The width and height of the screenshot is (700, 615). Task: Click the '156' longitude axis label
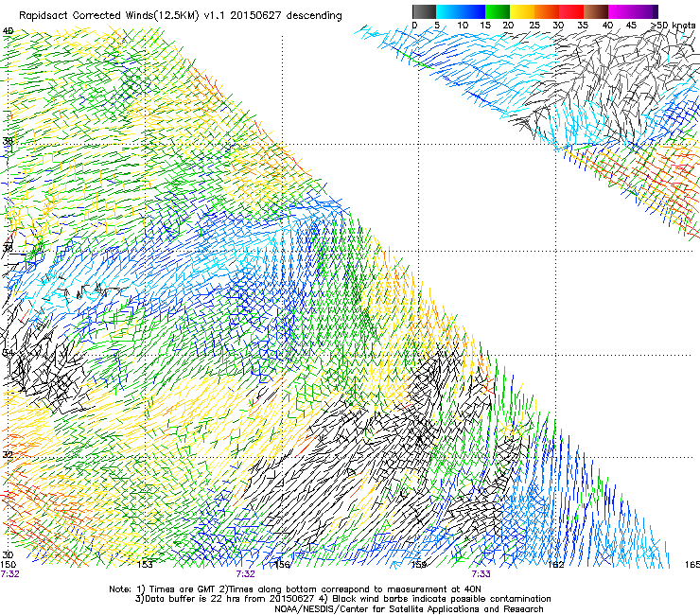click(282, 565)
